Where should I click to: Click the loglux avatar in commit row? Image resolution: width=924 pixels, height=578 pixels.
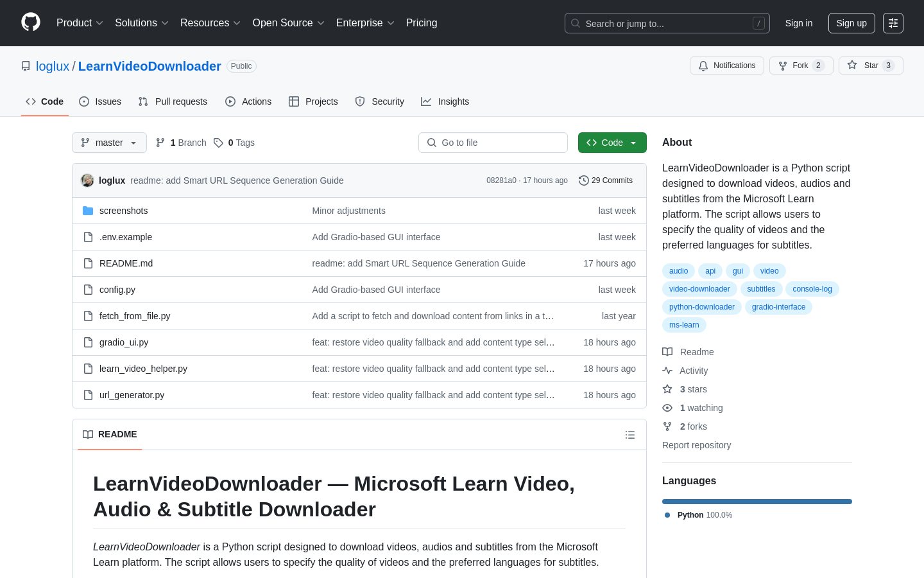click(x=87, y=180)
